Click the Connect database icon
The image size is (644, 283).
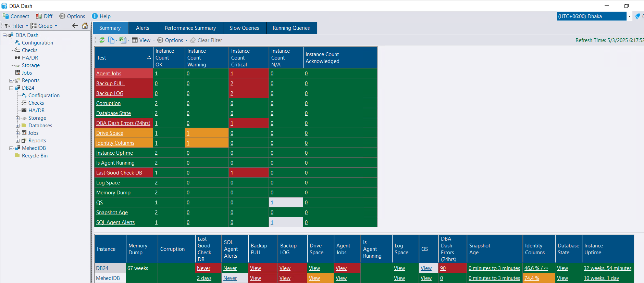[5, 16]
